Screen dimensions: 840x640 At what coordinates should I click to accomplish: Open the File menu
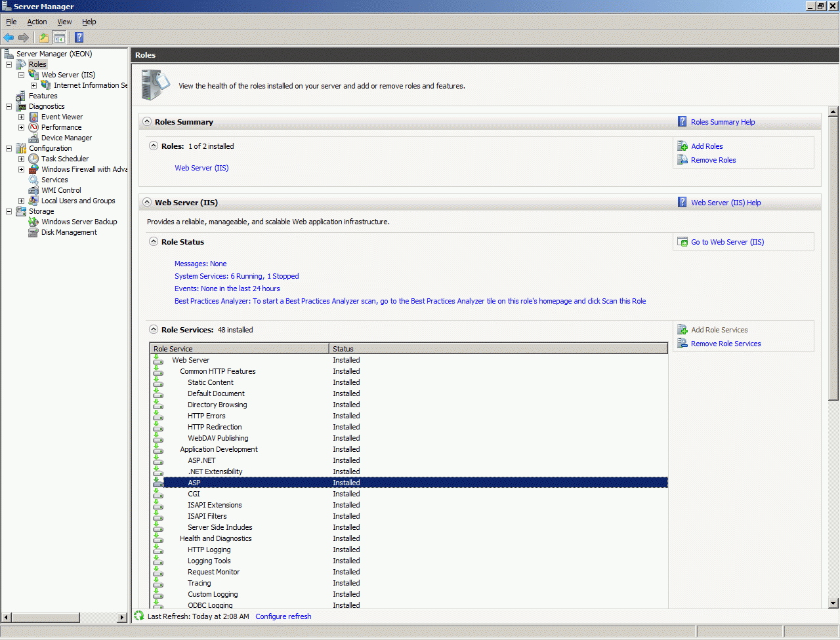(11, 22)
